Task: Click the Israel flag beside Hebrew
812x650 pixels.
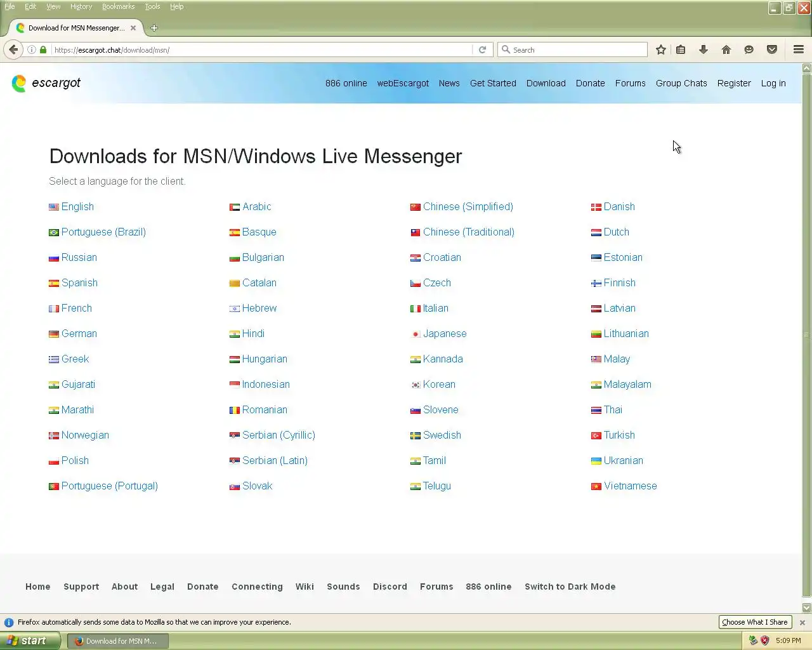Action: click(235, 308)
